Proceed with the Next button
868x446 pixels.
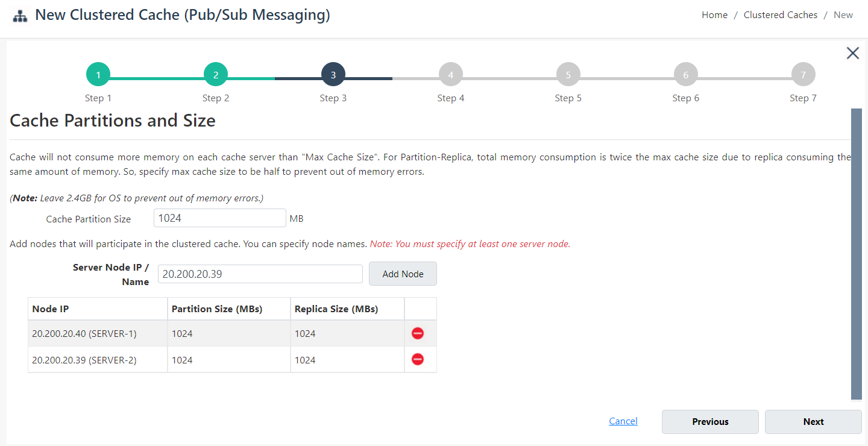[813, 422]
